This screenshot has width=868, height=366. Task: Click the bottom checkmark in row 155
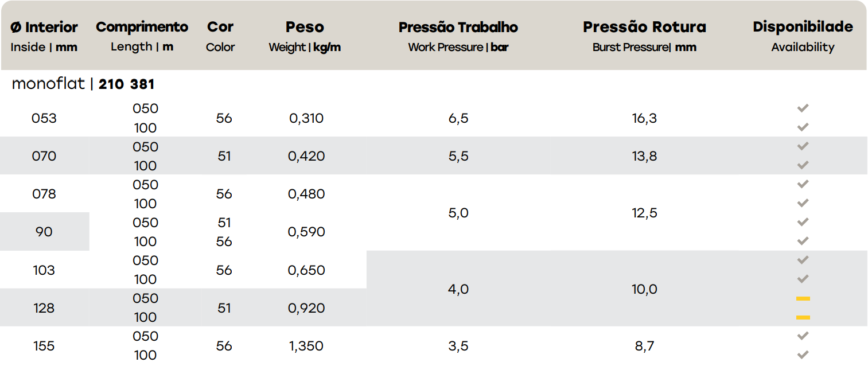click(x=803, y=355)
